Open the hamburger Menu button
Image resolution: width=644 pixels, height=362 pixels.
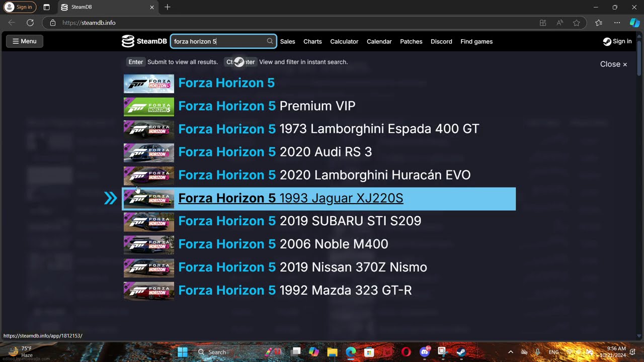tap(25, 41)
